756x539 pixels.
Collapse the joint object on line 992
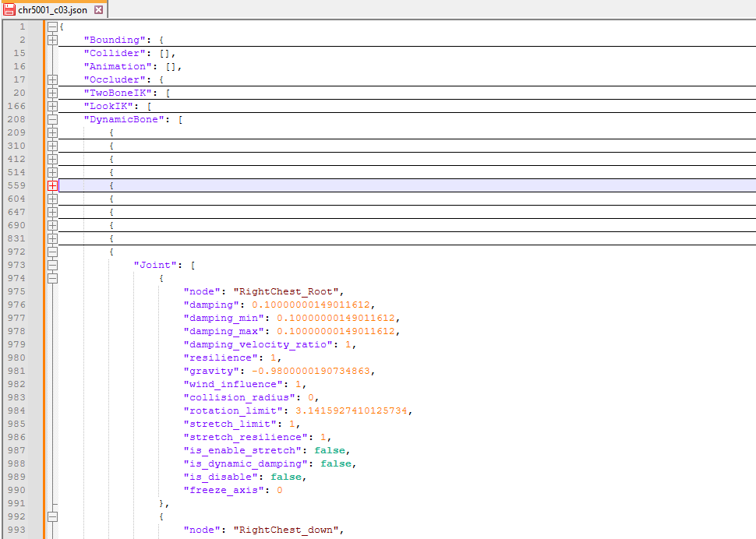[52, 517]
